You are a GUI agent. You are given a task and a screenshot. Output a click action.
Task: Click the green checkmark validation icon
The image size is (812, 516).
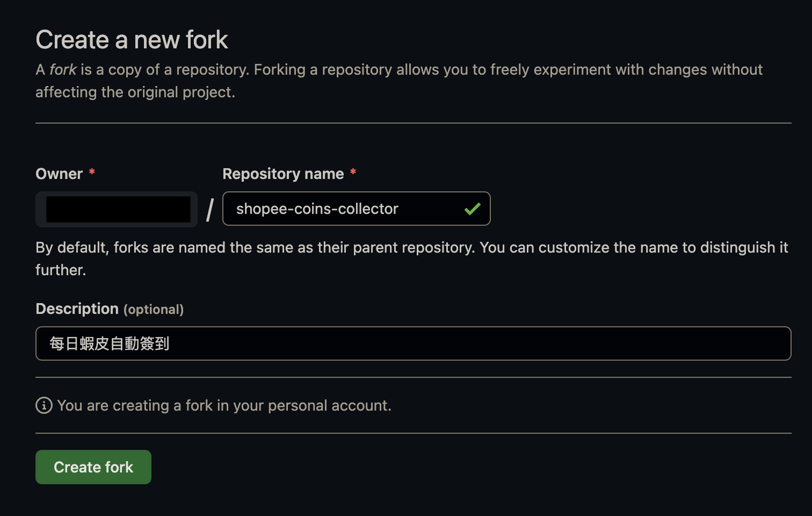click(x=472, y=209)
